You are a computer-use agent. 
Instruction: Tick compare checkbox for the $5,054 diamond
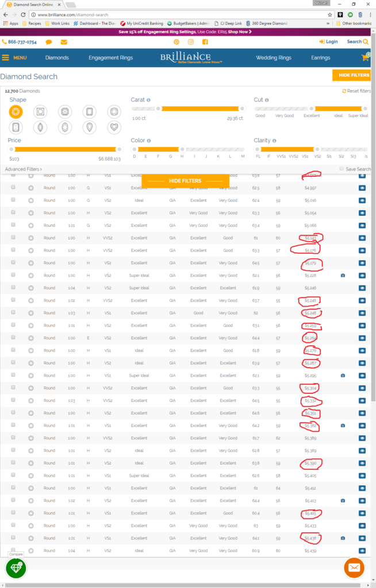[x=13, y=213]
